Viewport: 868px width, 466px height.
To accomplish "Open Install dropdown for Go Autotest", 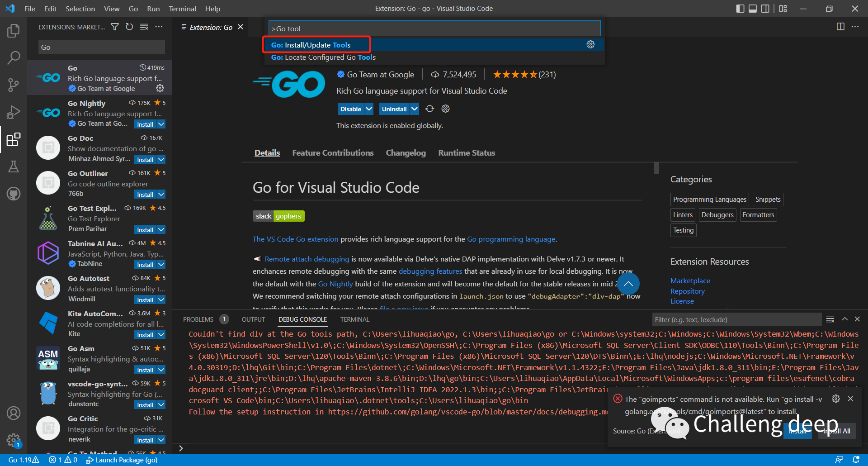I will [x=161, y=300].
